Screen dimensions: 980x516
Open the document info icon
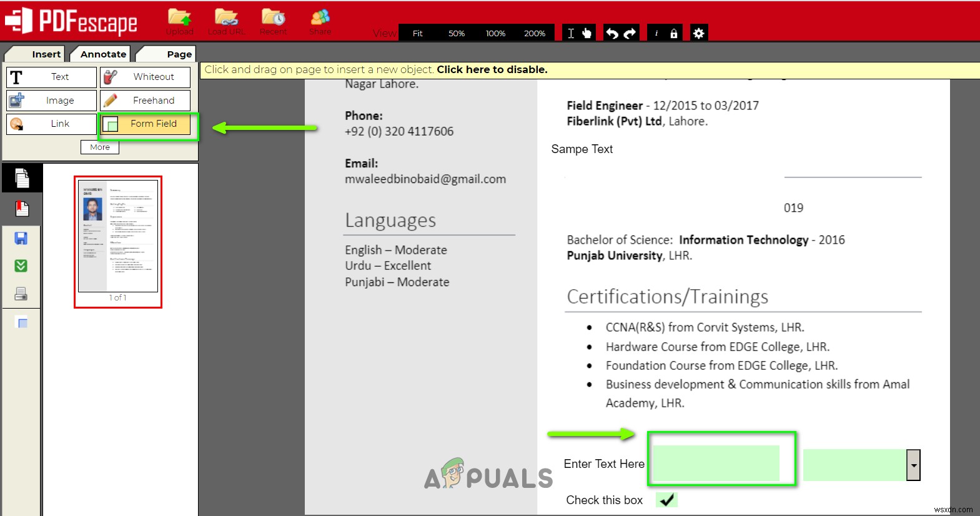(x=656, y=33)
